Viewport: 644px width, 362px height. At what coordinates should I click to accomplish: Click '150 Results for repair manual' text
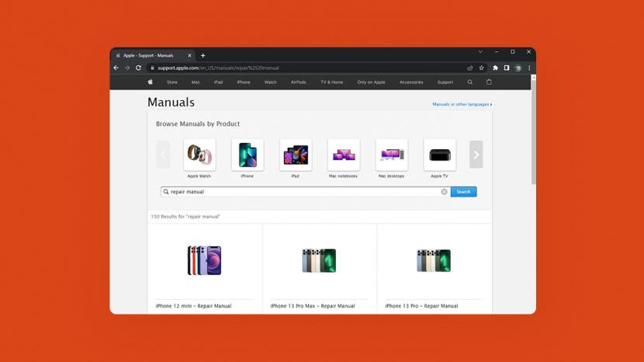185,217
